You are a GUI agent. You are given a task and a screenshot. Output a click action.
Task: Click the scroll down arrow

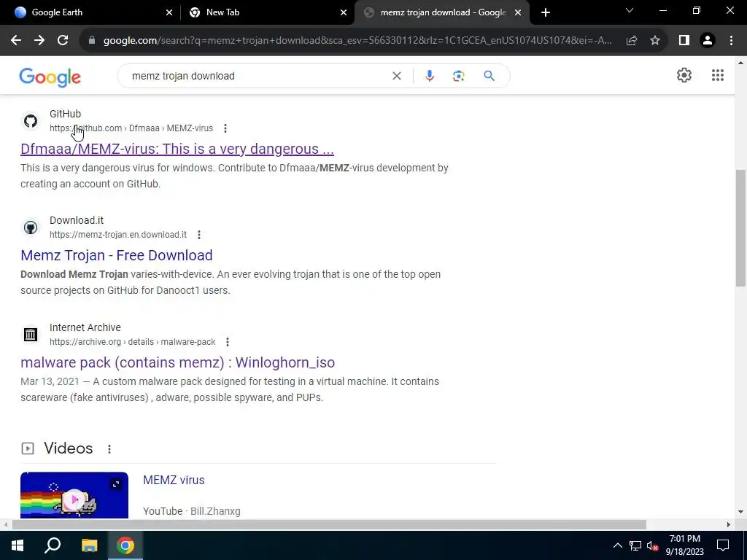741,513
